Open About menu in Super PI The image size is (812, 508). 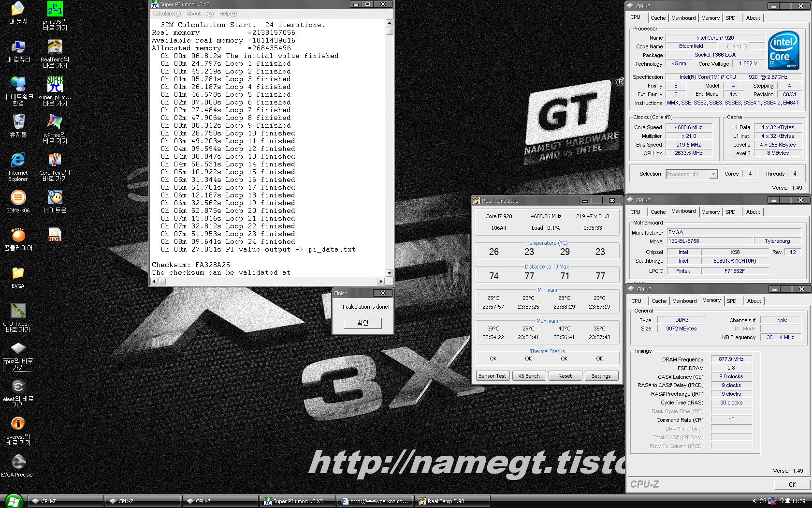pos(200,14)
